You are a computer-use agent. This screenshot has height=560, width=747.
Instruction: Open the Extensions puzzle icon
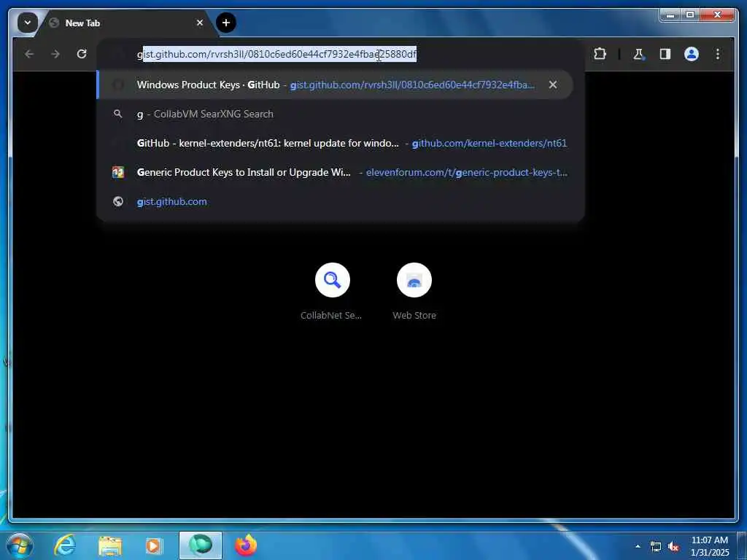pyautogui.click(x=600, y=54)
